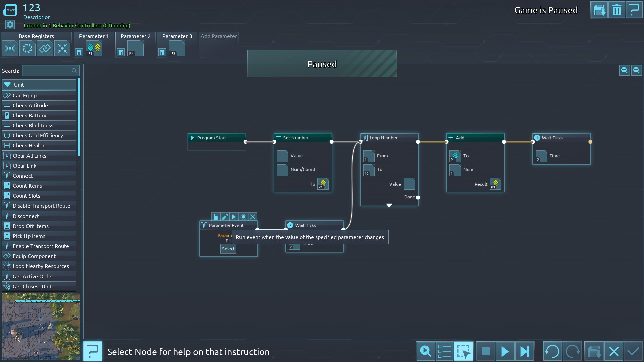Screen dimensions: 644x362
Task: Click the zoom in magnifier icon
Action: coord(636,70)
